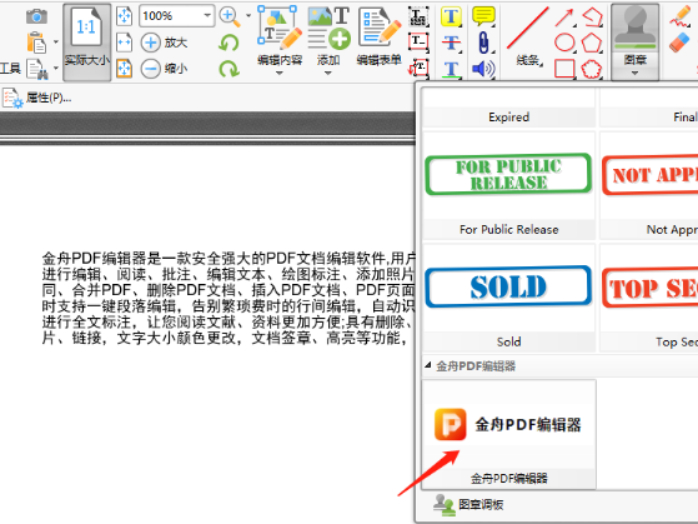This screenshot has width=698, height=524.
Task: Click the 编辑内容 edit content tool
Action: [x=280, y=40]
